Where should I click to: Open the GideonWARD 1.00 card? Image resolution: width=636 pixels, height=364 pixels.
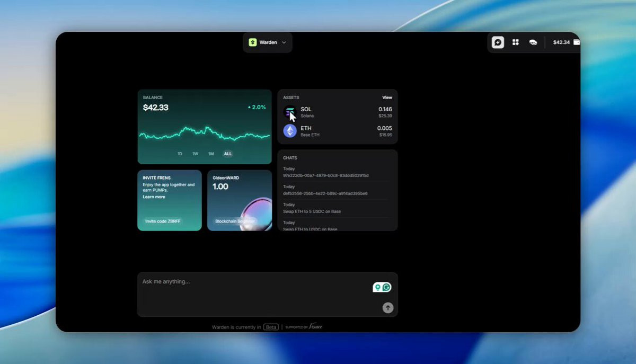(x=240, y=200)
